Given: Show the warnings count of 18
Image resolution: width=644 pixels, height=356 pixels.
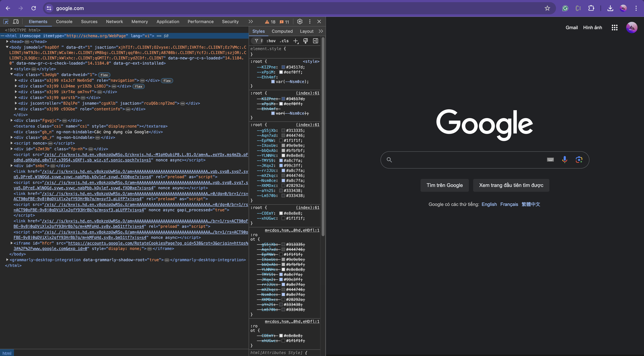Looking at the screenshot, I should pyautogui.click(x=270, y=22).
